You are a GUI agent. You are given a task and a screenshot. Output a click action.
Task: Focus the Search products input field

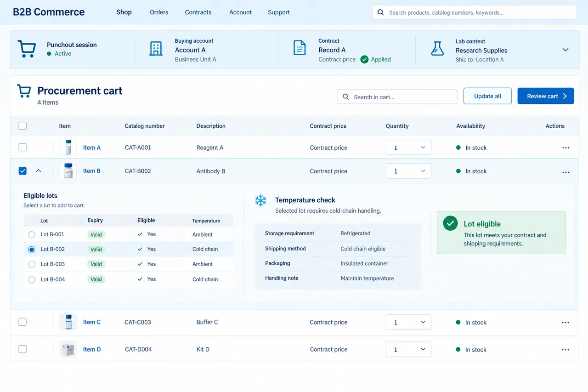click(474, 12)
